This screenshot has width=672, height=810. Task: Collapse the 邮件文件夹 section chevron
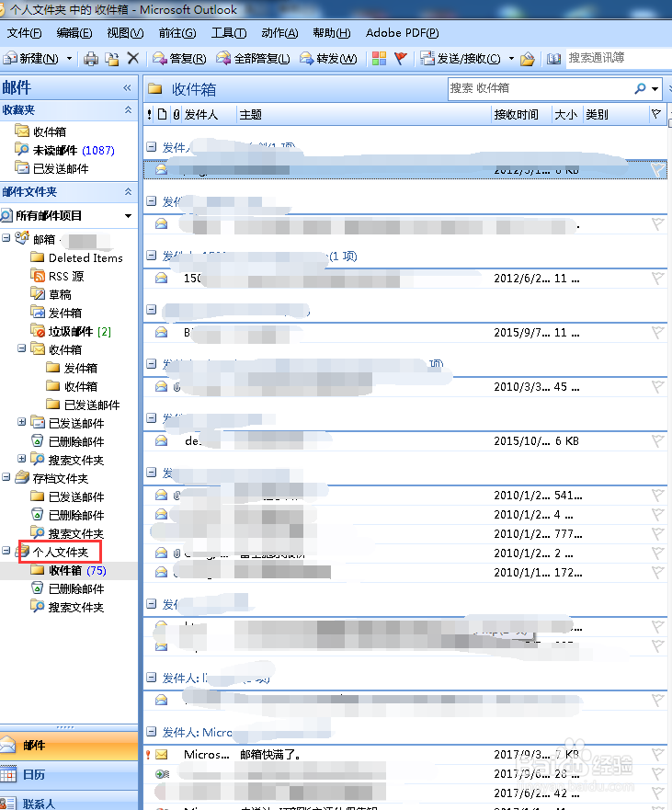[128, 191]
